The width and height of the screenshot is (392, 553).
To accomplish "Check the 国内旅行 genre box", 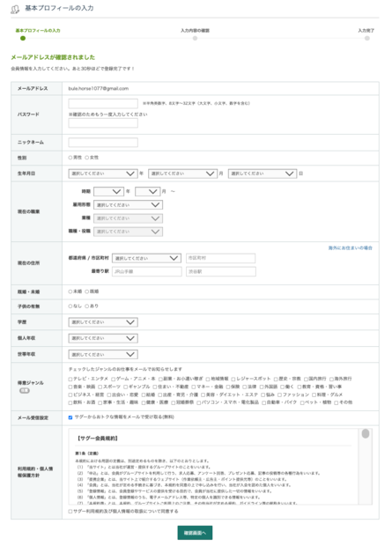I will click(306, 380).
